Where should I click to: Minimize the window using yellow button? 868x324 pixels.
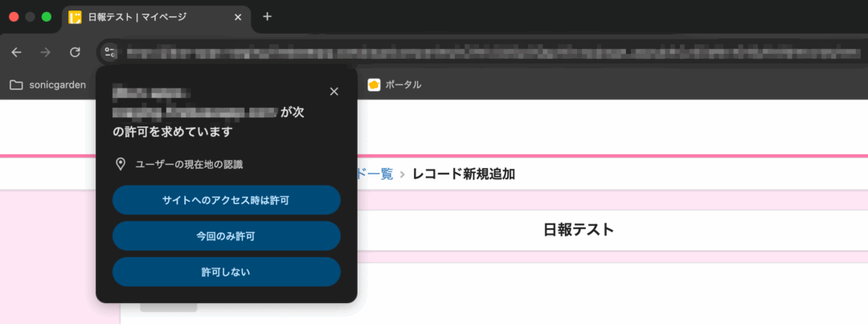coord(31,17)
